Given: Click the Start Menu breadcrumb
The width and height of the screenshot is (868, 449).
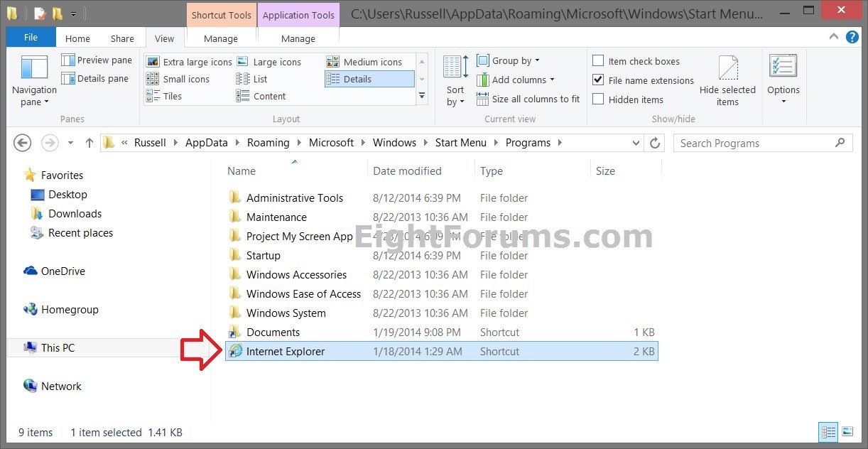Looking at the screenshot, I should pos(461,143).
